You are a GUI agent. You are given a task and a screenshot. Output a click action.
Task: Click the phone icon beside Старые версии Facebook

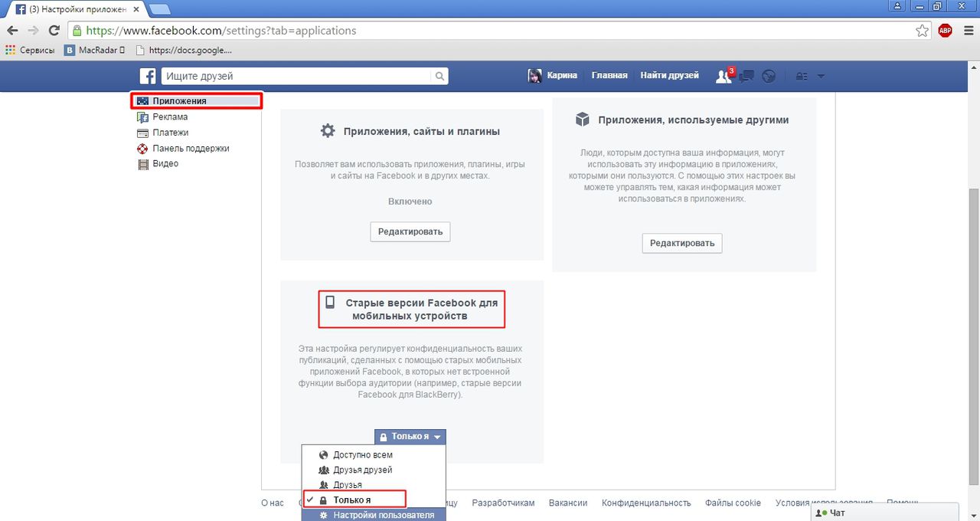tap(331, 303)
